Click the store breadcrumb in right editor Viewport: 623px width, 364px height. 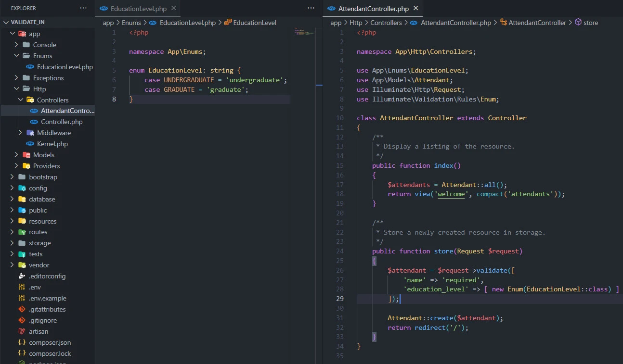[x=590, y=23]
